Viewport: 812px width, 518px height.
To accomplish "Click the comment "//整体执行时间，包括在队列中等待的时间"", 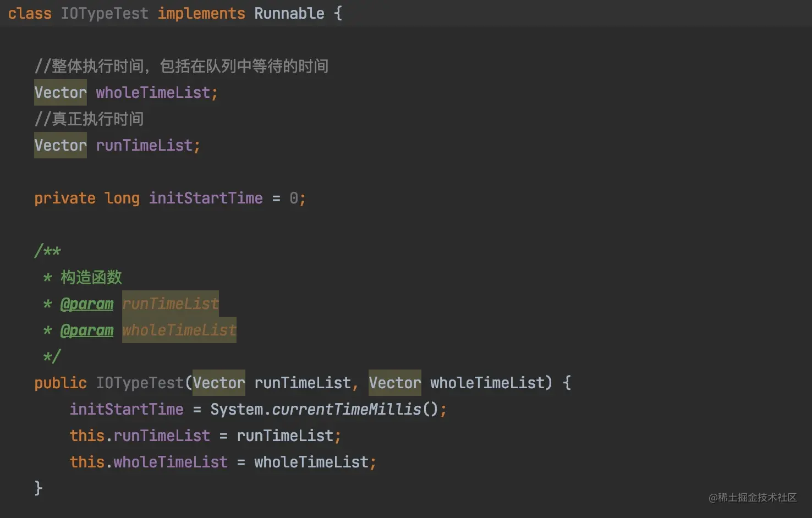I will (x=182, y=66).
